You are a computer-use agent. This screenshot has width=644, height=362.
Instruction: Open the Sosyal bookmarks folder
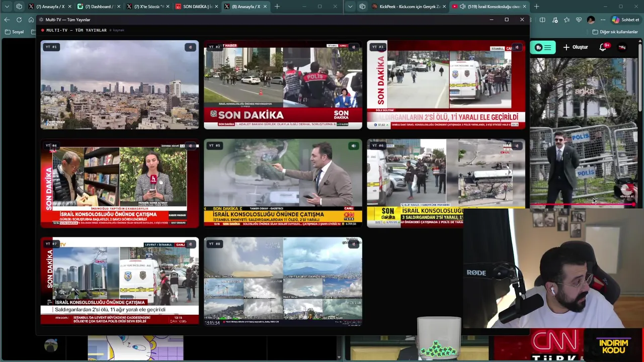pos(15,32)
